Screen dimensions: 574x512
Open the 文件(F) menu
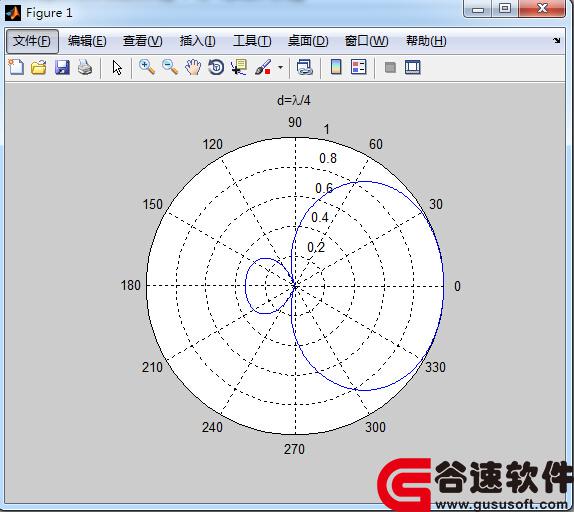coord(32,41)
